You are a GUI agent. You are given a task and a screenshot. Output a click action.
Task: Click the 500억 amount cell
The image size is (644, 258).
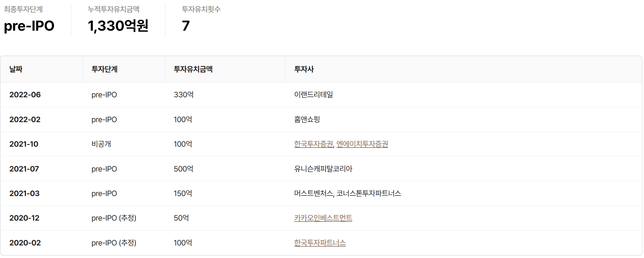[x=183, y=169]
